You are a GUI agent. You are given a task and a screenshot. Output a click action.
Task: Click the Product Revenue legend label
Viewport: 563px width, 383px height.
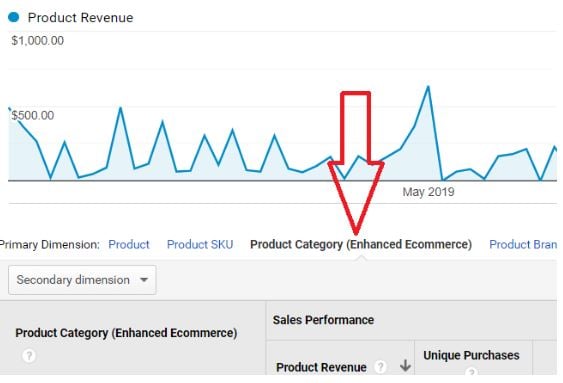point(80,17)
